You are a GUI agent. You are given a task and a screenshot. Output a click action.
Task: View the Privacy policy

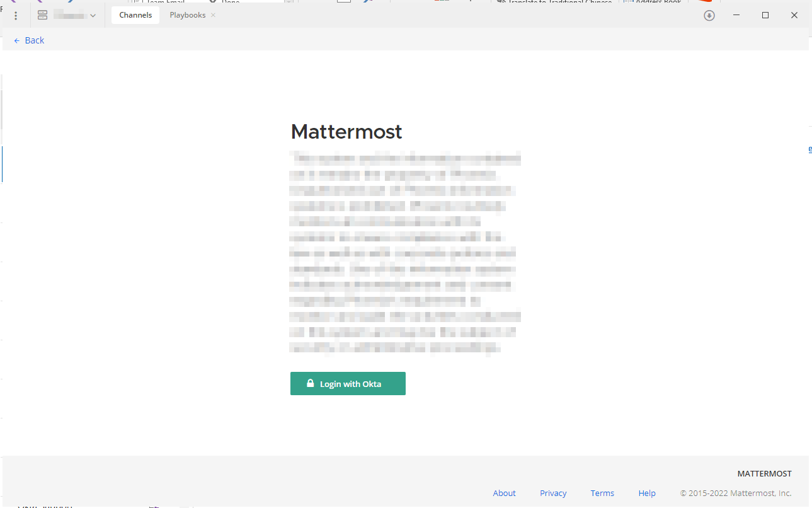pos(552,493)
